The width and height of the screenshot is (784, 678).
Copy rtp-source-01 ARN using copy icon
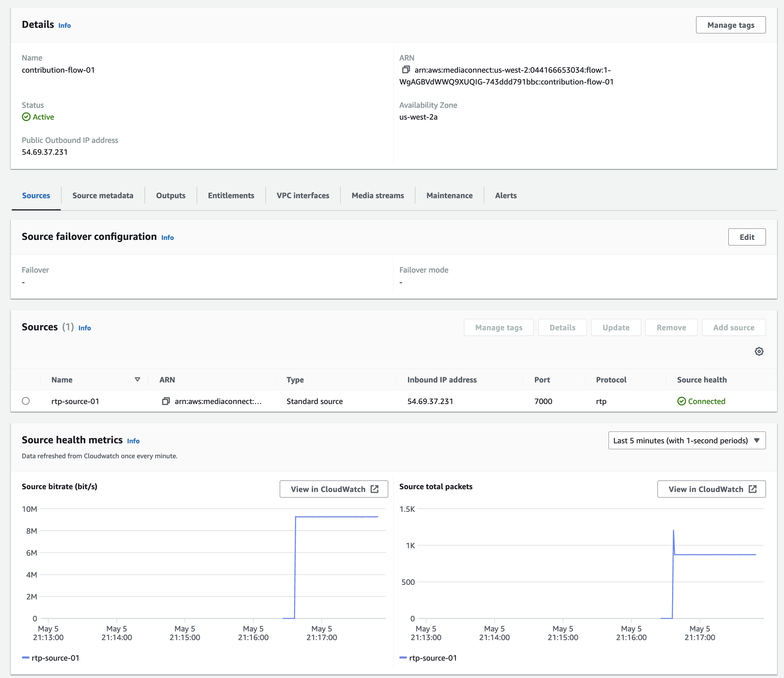coord(166,401)
